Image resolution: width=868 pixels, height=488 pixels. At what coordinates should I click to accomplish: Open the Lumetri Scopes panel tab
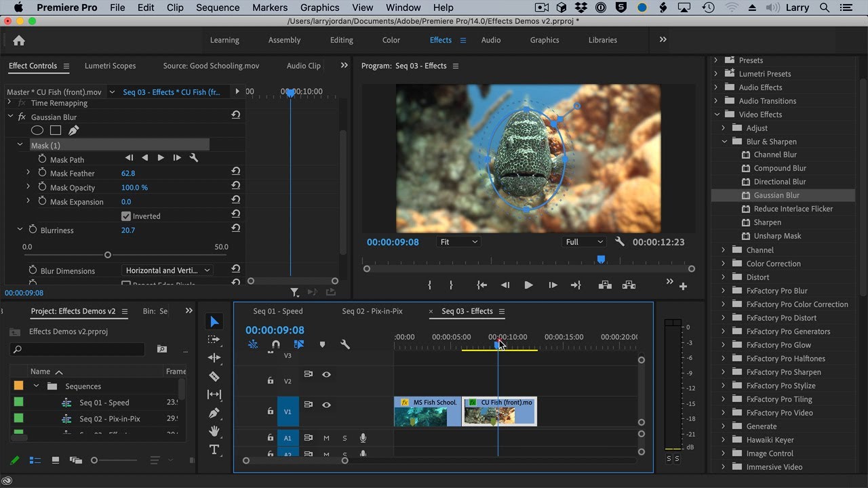[110, 66]
